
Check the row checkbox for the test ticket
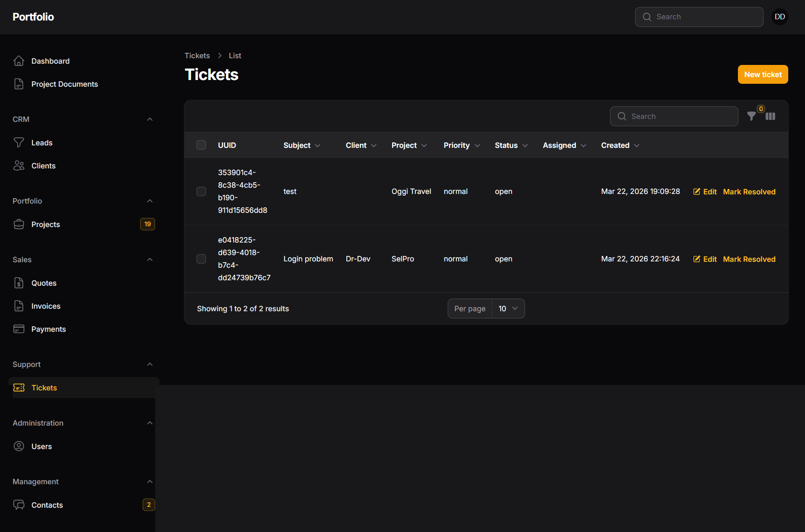(201, 191)
